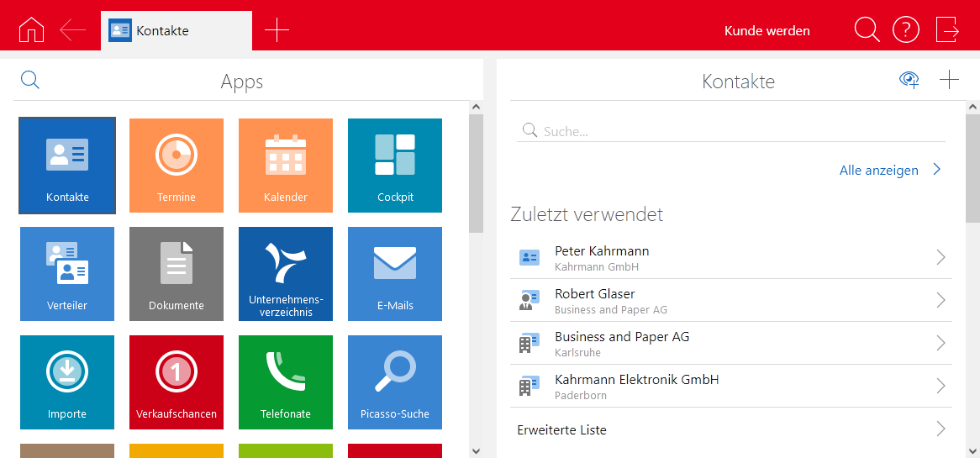Open the Kalender app tile
Screen dimensions: 980x458
286,165
